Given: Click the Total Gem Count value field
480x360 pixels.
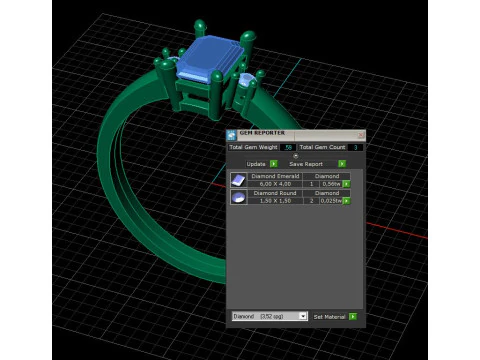Looking at the screenshot, I should click(x=355, y=147).
